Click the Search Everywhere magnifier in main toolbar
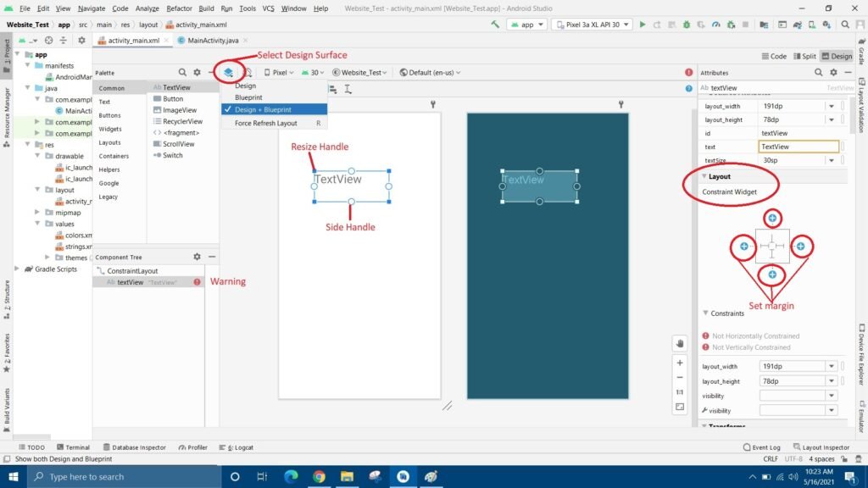The width and height of the screenshot is (868, 488). click(845, 25)
